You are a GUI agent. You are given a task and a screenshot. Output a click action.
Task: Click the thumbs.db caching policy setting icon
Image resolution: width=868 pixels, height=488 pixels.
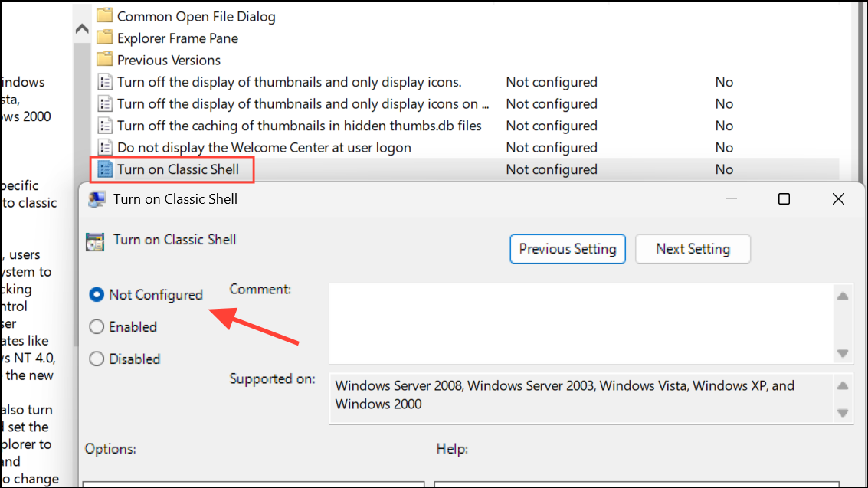click(105, 126)
